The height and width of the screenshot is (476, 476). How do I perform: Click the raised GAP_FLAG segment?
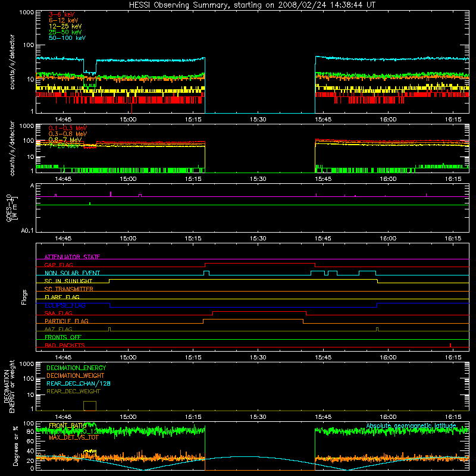pos(260,264)
